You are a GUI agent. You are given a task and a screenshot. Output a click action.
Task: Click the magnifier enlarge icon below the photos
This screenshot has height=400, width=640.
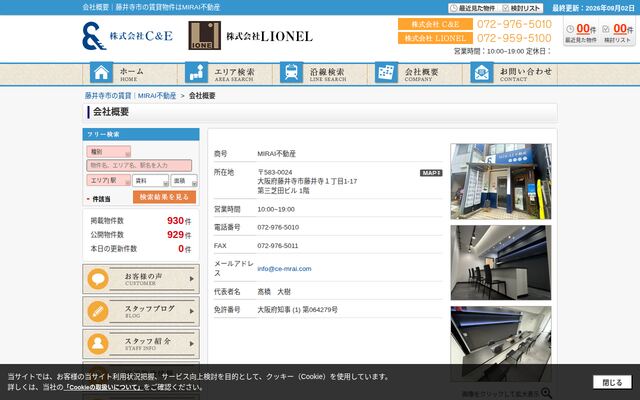(x=546, y=393)
